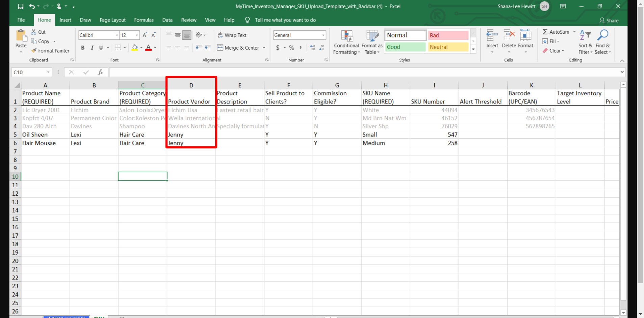
Task: Switch to the Data tab
Action: [167, 20]
